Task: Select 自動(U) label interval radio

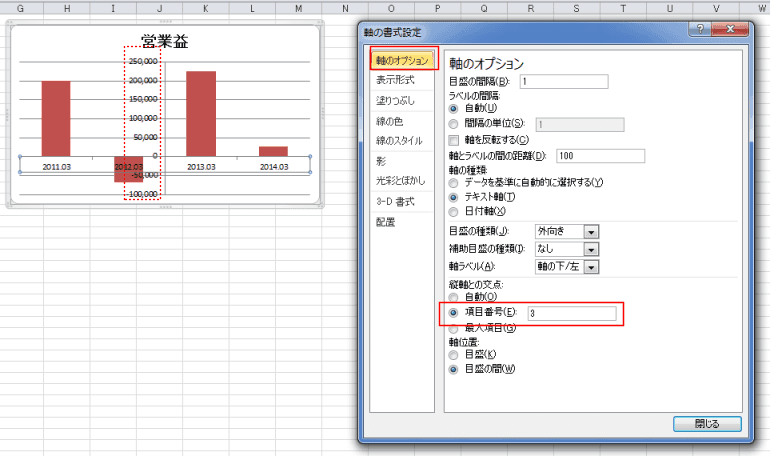Action: coord(453,108)
